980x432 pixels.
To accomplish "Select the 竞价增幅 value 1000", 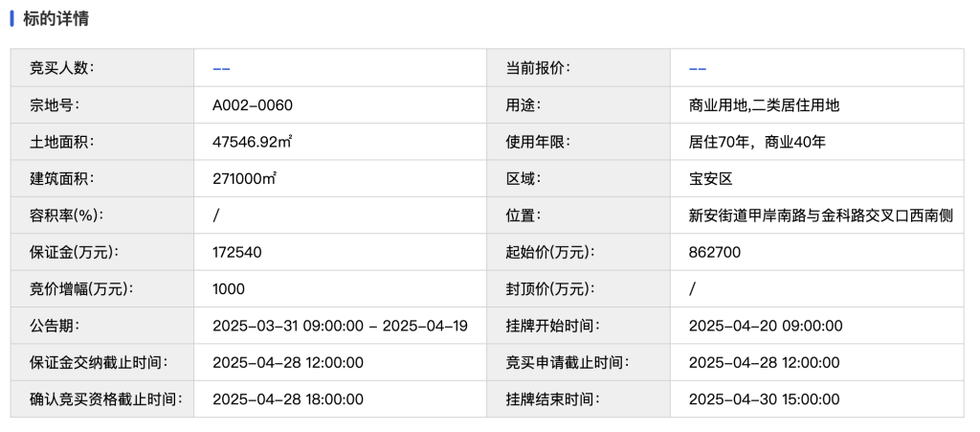I will coord(229,289).
